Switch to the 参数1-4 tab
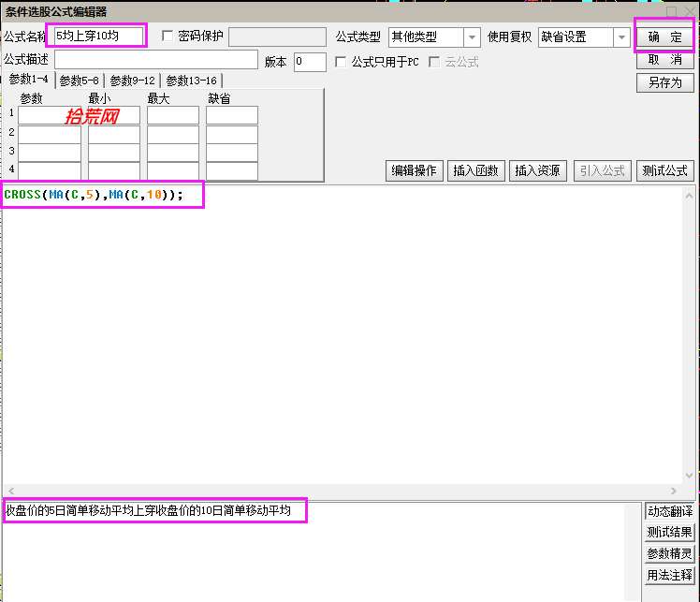Image resolution: width=700 pixels, height=602 pixels. pyautogui.click(x=29, y=80)
